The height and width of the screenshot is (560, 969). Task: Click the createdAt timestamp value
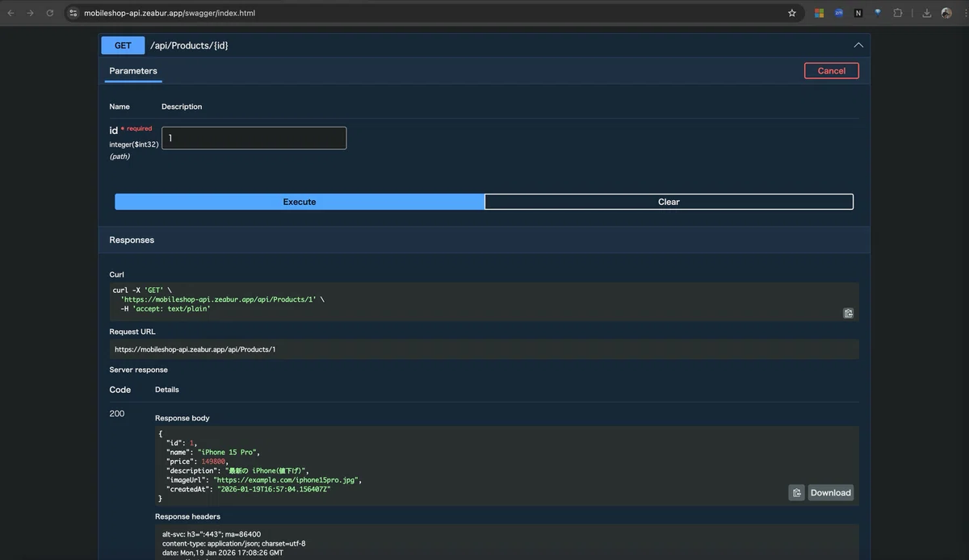click(274, 489)
